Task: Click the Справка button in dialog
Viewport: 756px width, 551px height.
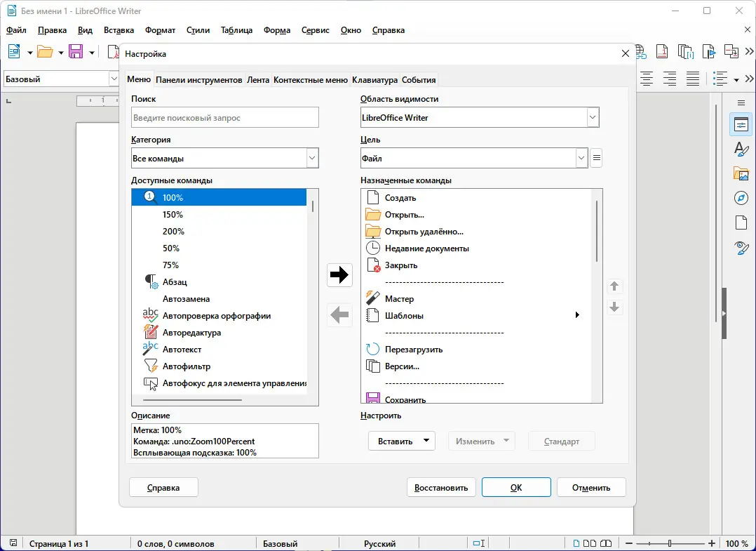Action: (163, 487)
